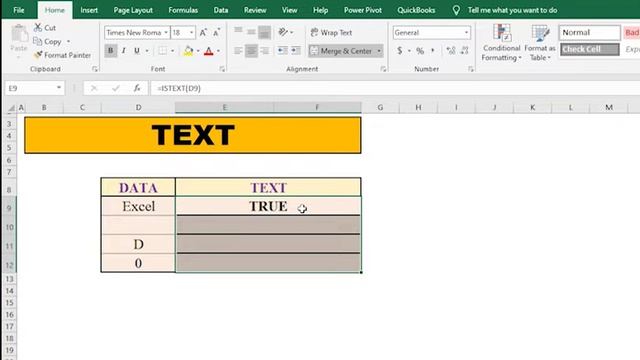Apply percent style format
The height and width of the screenshot is (360, 640).
tap(420, 51)
